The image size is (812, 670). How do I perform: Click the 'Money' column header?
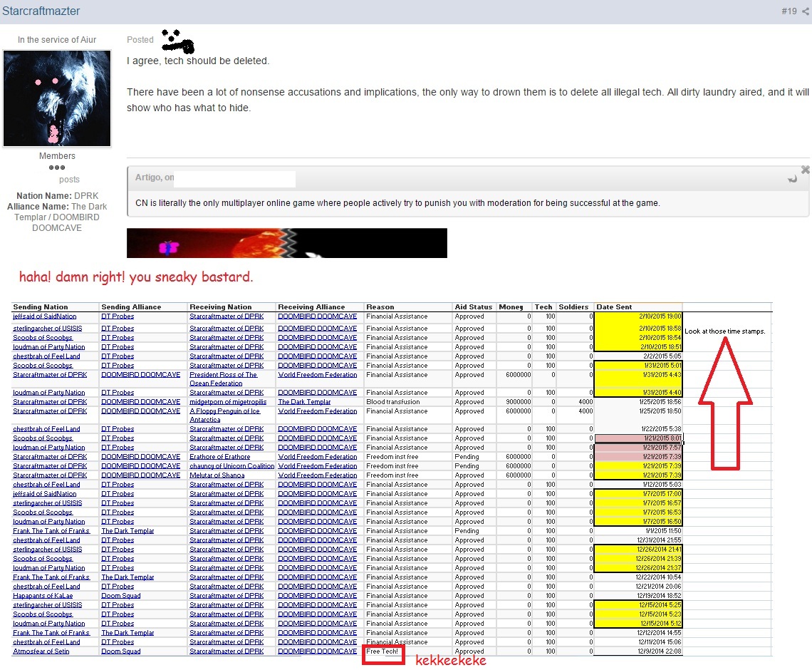coord(511,306)
